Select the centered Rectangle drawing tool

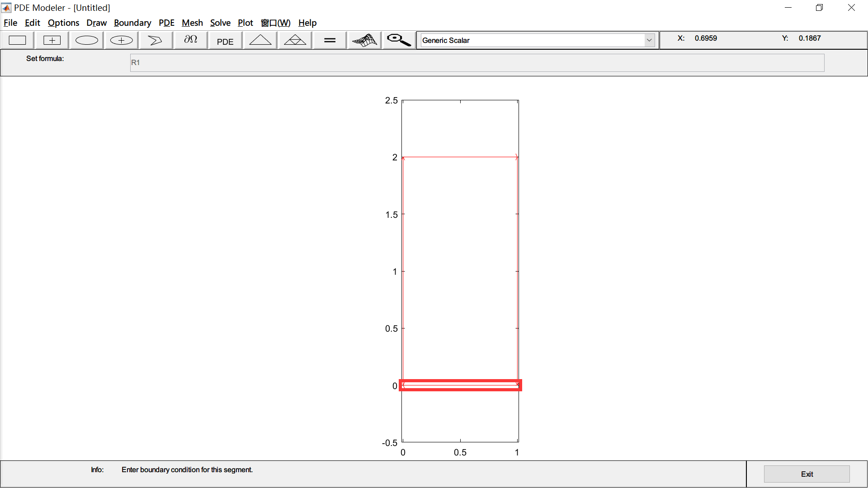coord(52,40)
